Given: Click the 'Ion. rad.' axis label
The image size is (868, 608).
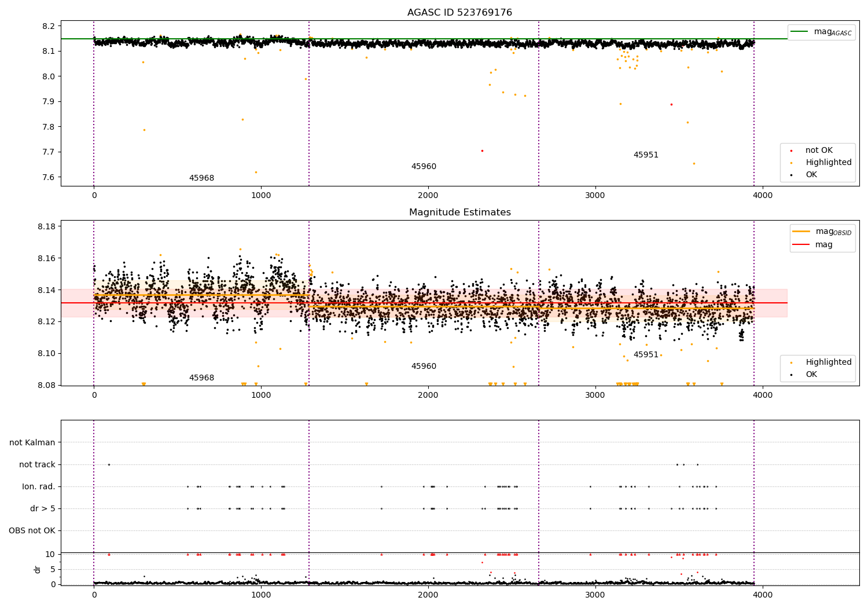Looking at the screenshot, I should pyautogui.click(x=39, y=486).
